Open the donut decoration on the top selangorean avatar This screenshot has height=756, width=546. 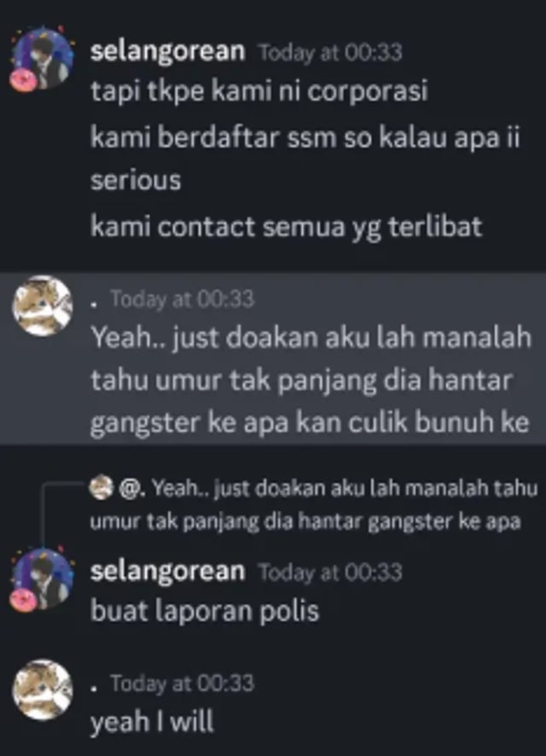[23, 80]
